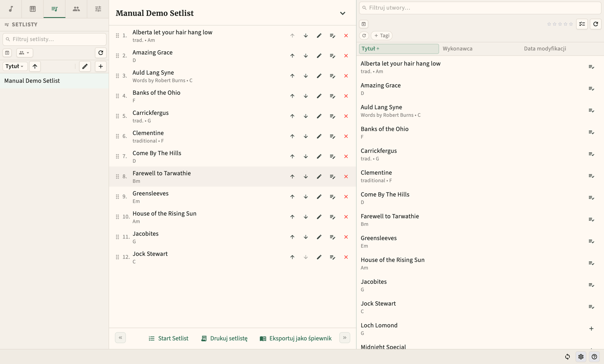Click Drukuj setlistę button
This screenshot has height=364, width=604.
tap(224, 338)
